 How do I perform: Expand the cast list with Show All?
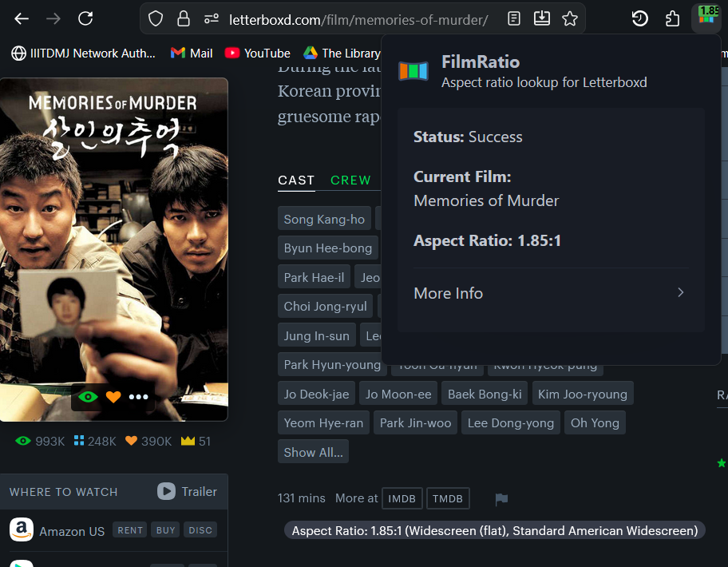point(313,451)
